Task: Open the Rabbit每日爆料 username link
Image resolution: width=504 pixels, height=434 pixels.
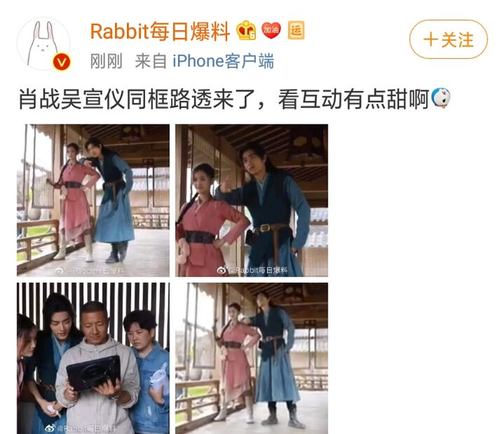Action: click(160, 31)
